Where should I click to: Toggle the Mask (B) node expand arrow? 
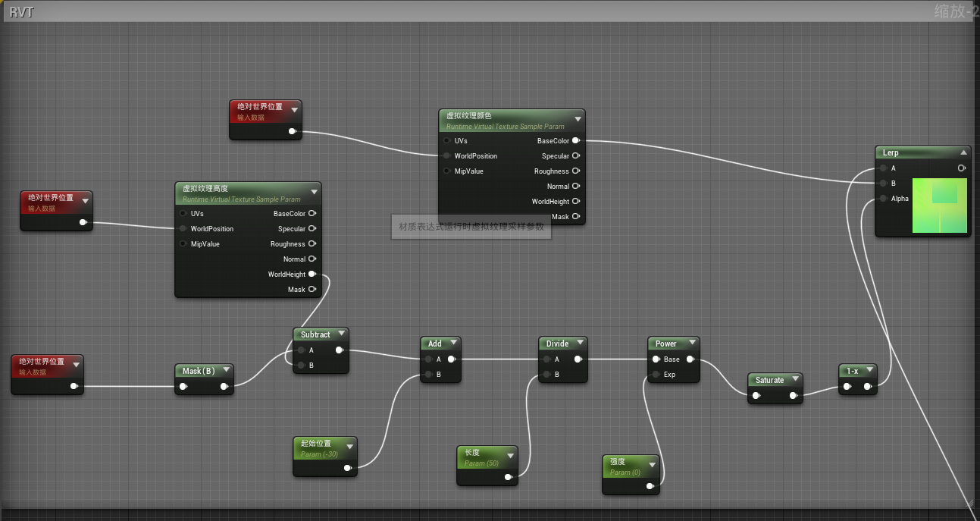tap(227, 370)
